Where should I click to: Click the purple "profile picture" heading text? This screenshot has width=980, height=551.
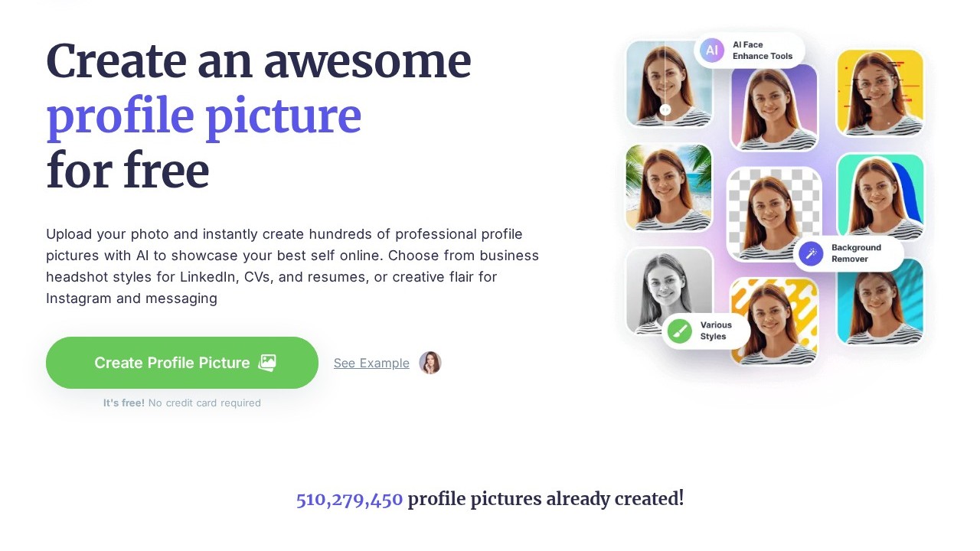(204, 116)
